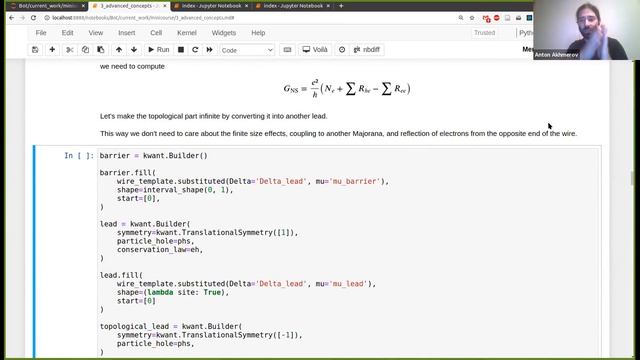Screen dimensions: 640x360
Task: Move the selected cell down
Action: (x=134, y=50)
